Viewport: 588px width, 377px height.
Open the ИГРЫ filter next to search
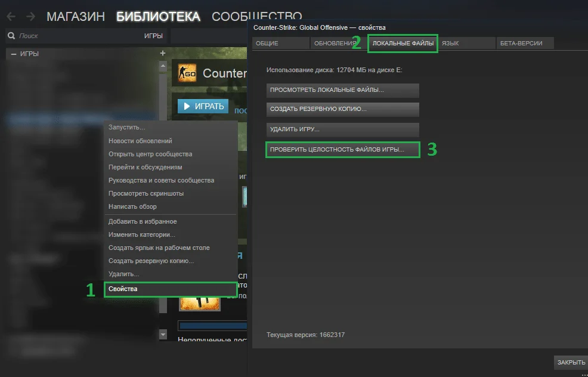(x=153, y=36)
